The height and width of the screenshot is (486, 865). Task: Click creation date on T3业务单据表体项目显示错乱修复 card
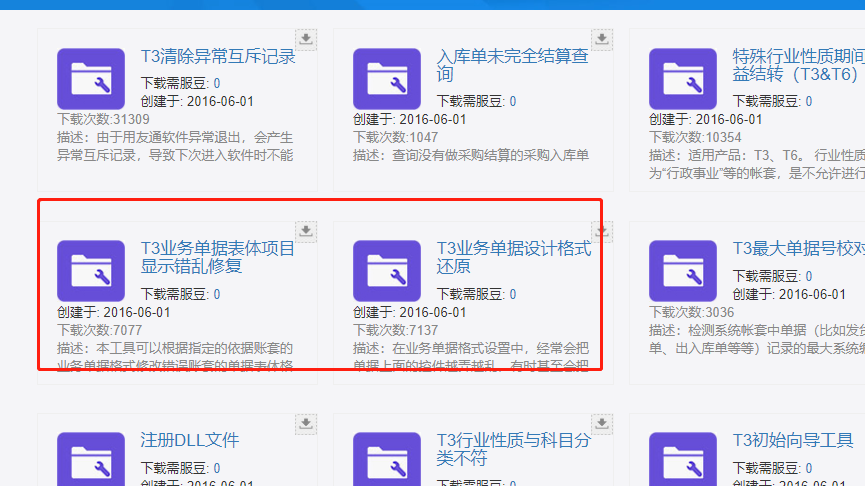114,313
